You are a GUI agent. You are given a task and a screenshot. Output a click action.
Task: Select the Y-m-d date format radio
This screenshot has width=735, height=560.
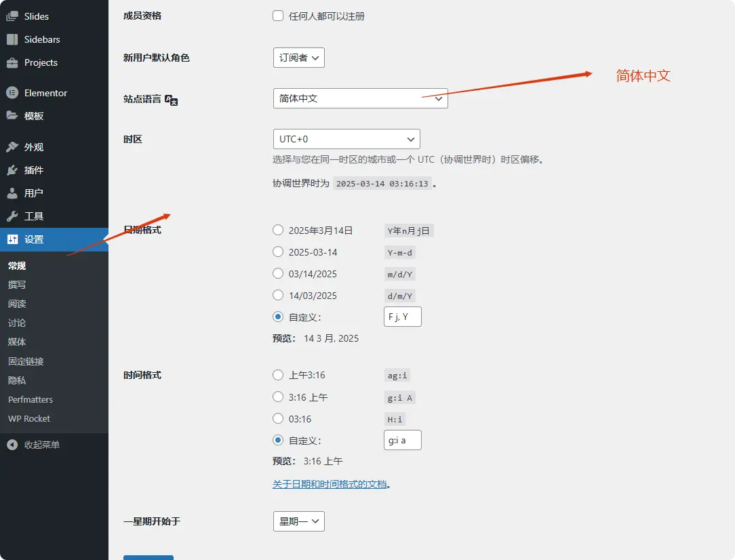[x=278, y=252]
